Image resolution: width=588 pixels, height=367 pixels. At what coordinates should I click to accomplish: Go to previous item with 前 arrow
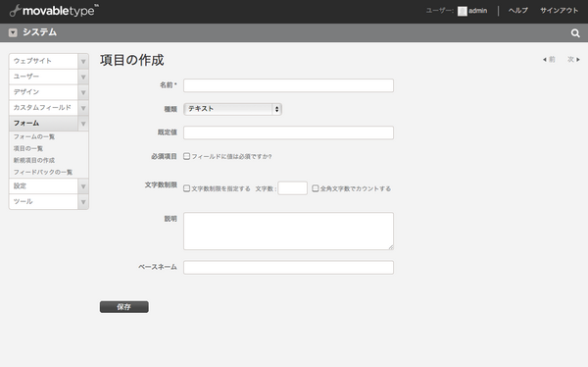(549, 59)
